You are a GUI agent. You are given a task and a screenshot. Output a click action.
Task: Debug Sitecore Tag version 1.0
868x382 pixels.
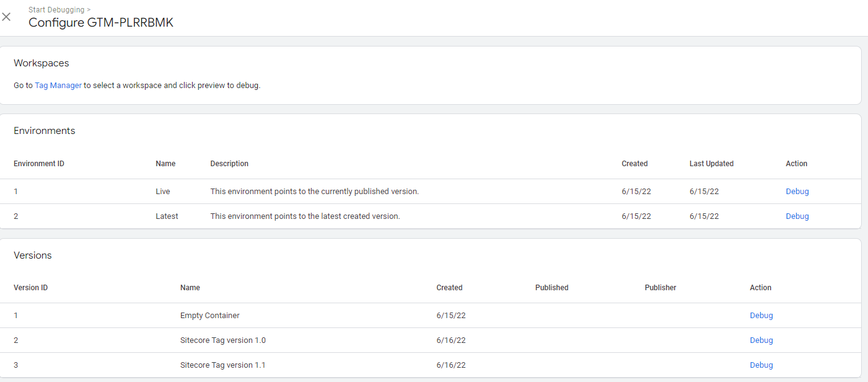[x=761, y=340]
